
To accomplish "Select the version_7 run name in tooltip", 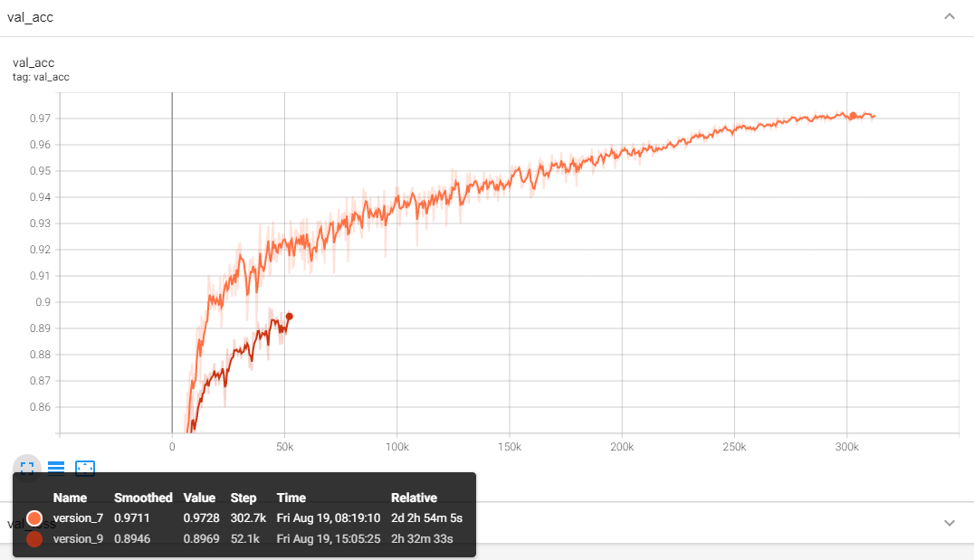I will coord(78,518).
